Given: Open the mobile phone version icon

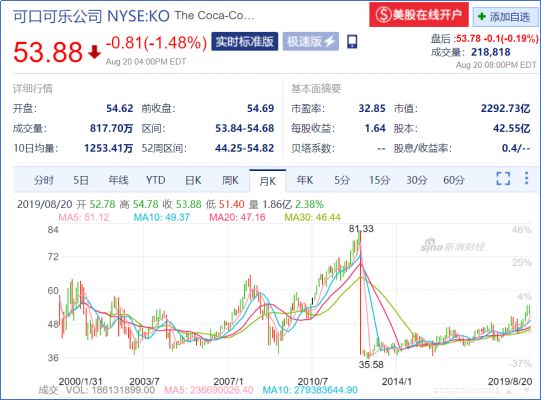Looking at the screenshot, I should (x=352, y=41).
